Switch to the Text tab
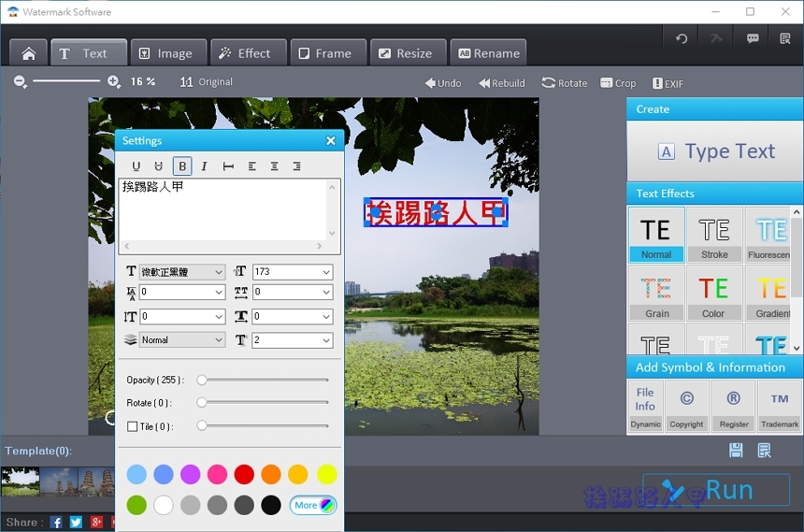 89,53
